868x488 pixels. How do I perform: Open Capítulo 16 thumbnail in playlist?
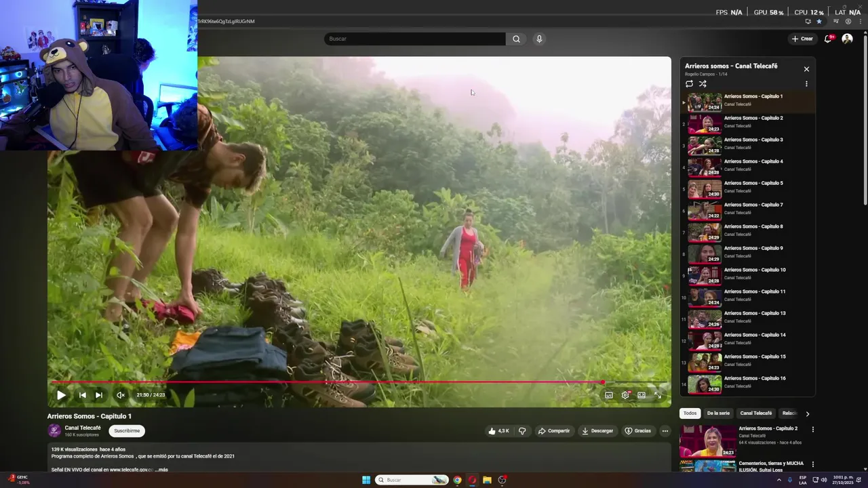[705, 384]
